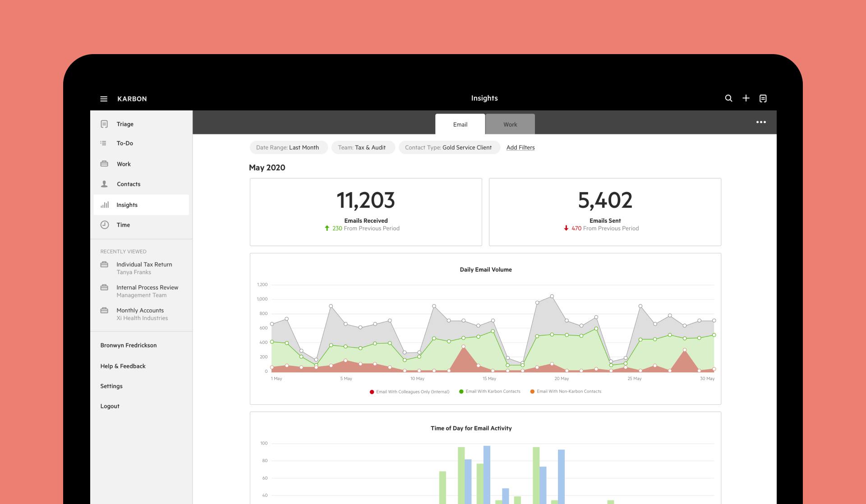Click the Contacts person icon
Viewport: 866px width, 504px height.
105,184
